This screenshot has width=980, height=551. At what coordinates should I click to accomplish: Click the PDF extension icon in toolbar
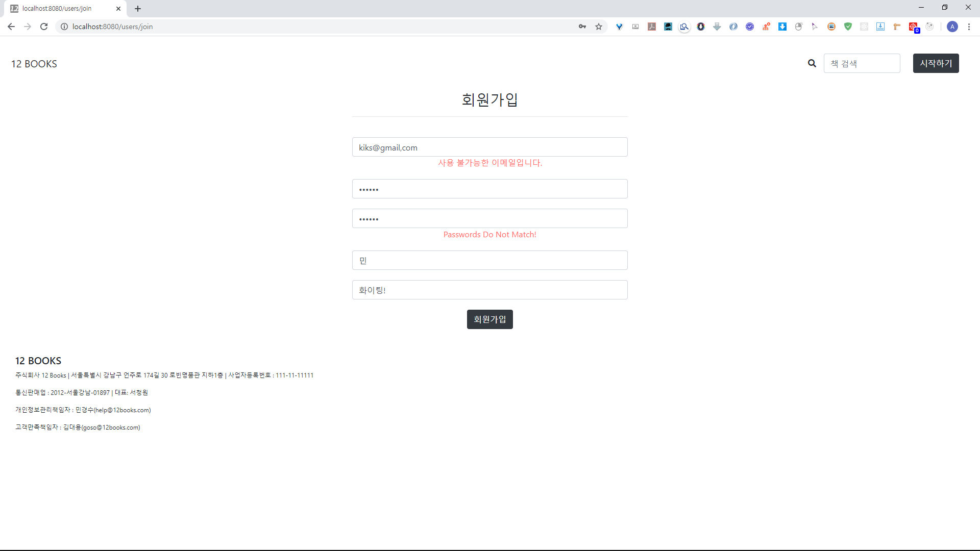click(x=652, y=27)
